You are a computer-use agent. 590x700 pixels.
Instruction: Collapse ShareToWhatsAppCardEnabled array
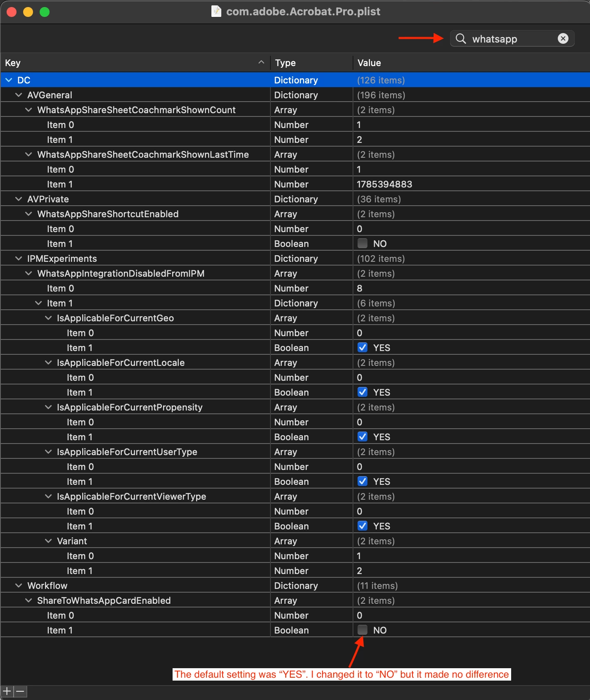[x=28, y=600]
